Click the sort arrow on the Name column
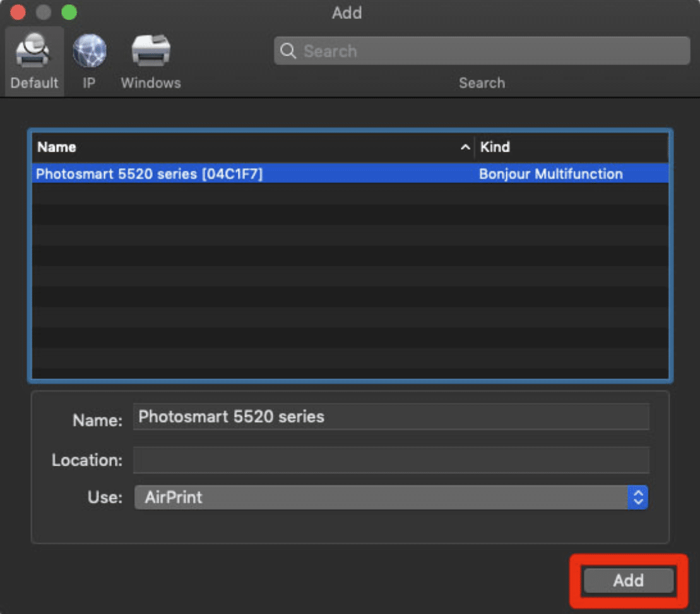 (x=465, y=147)
